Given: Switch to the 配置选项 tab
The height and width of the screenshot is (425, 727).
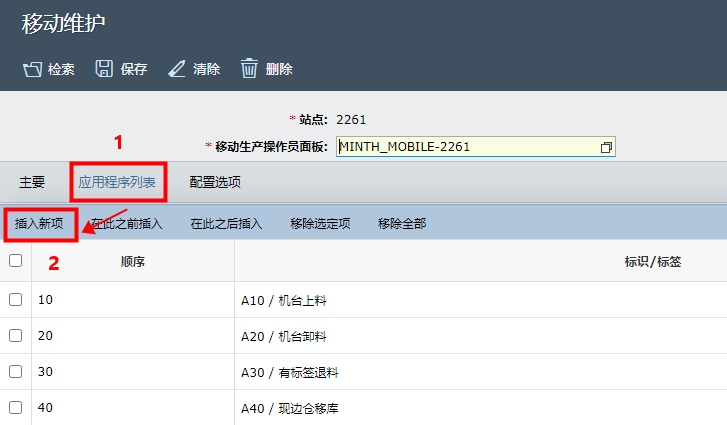Looking at the screenshot, I should tap(215, 182).
